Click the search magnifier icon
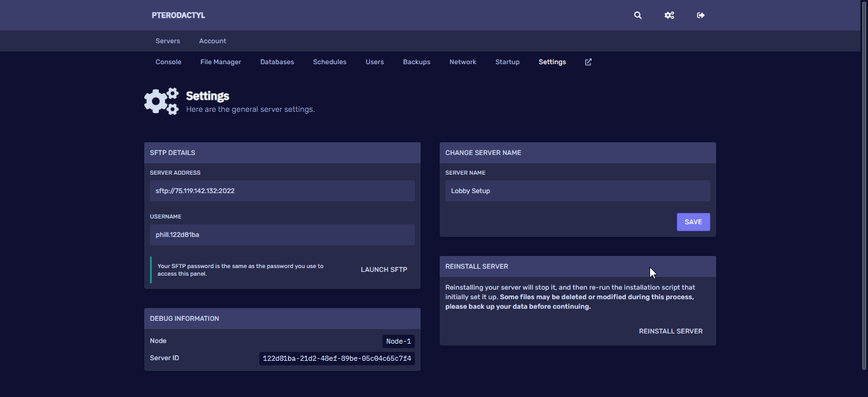Image resolution: width=868 pixels, height=397 pixels. click(x=638, y=15)
